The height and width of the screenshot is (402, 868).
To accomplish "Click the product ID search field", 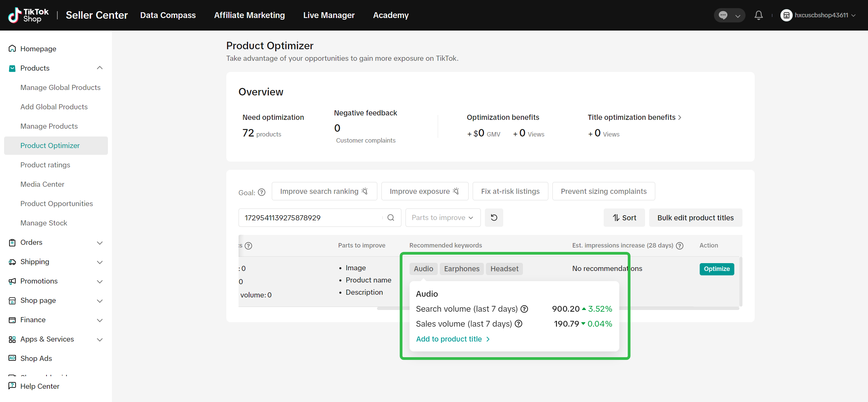I will pos(310,218).
